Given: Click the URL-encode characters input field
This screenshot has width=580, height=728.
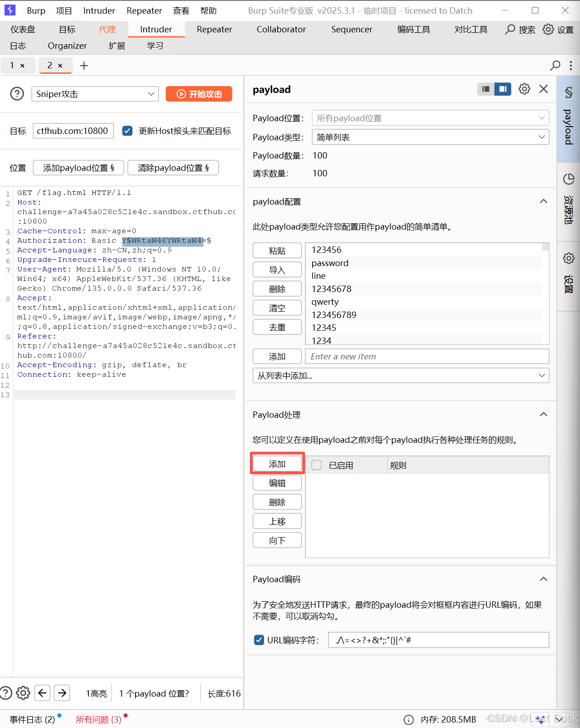Looking at the screenshot, I should coord(439,640).
